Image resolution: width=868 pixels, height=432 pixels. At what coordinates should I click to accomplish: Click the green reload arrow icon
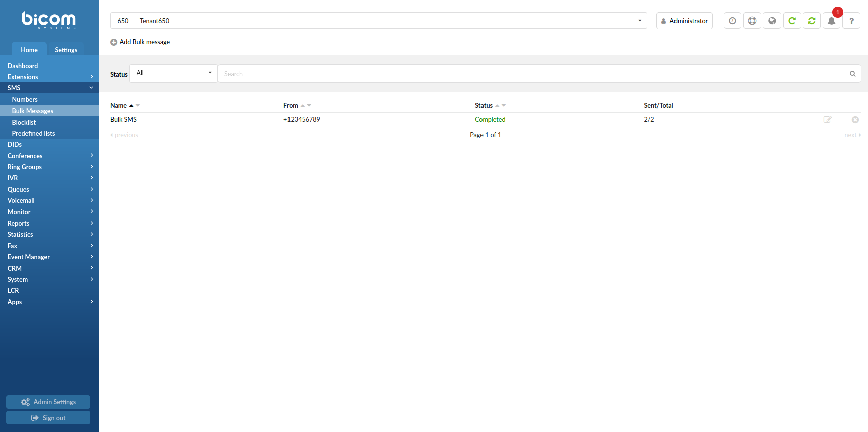[792, 21]
